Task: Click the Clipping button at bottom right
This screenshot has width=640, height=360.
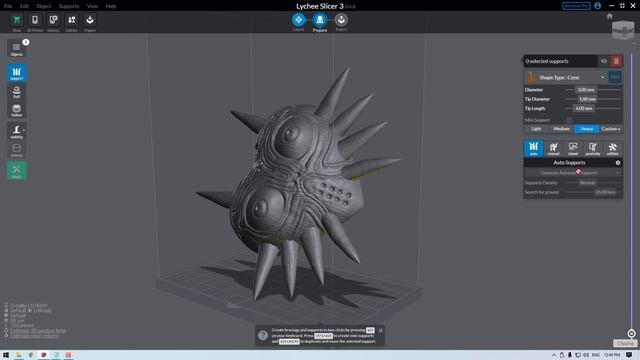Action: (x=625, y=343)
